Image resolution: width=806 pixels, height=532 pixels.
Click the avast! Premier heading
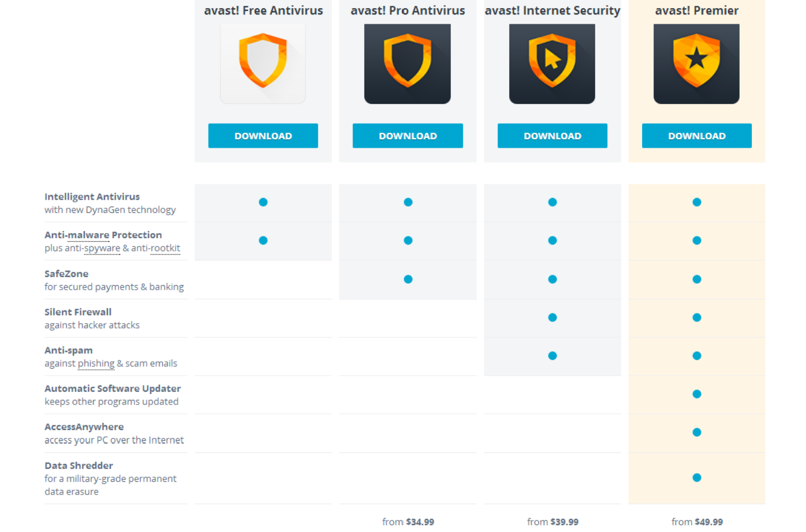697,10
